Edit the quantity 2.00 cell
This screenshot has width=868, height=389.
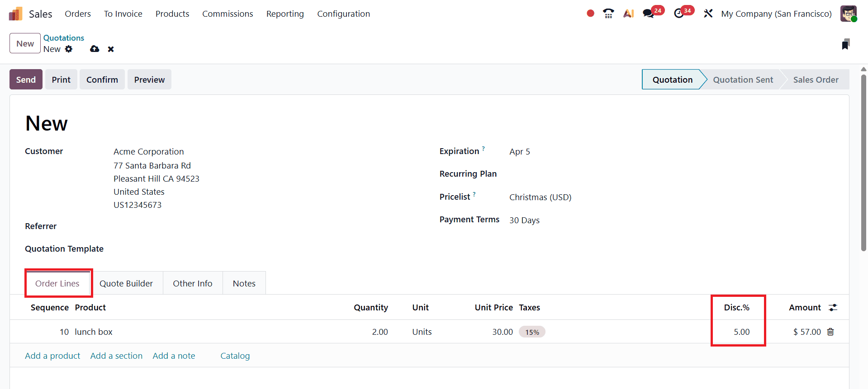point(380,332)
